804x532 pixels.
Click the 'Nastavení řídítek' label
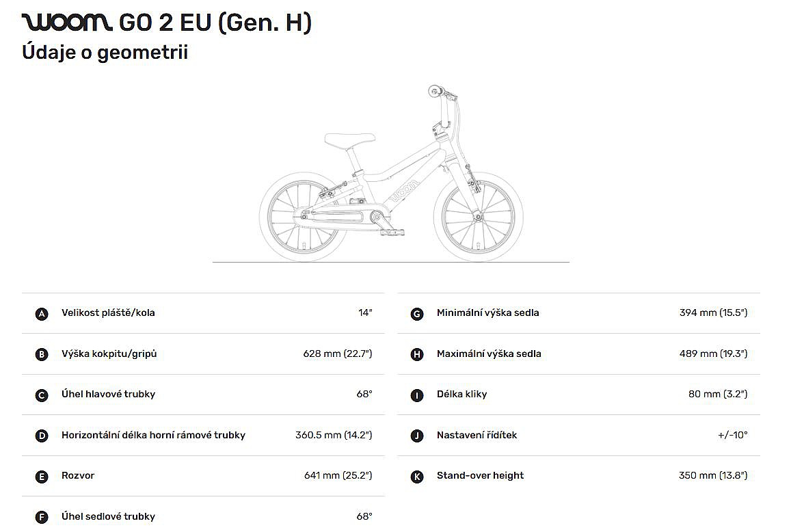477,436
